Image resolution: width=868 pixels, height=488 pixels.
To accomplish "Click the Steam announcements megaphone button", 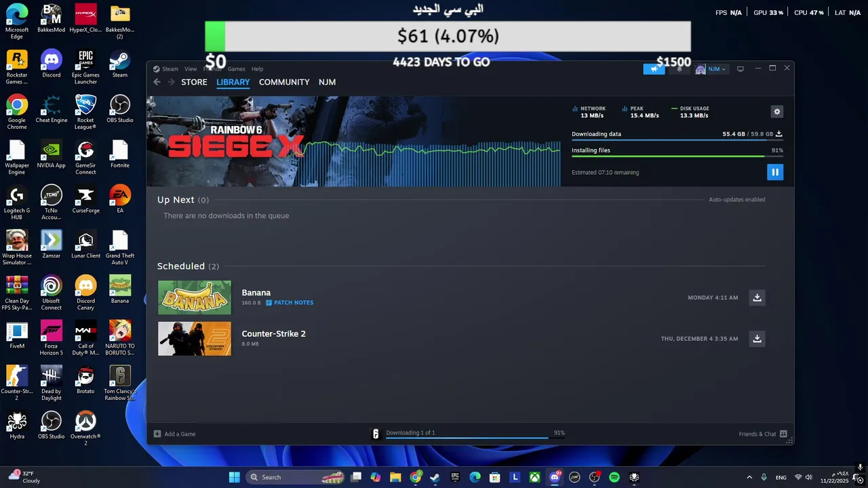I will point(654,69).
